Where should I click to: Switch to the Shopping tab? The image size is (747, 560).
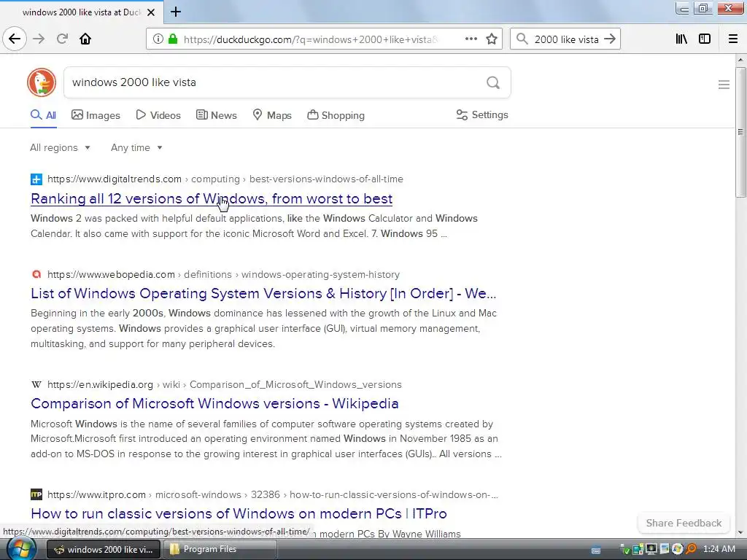[x=336, y=115]
